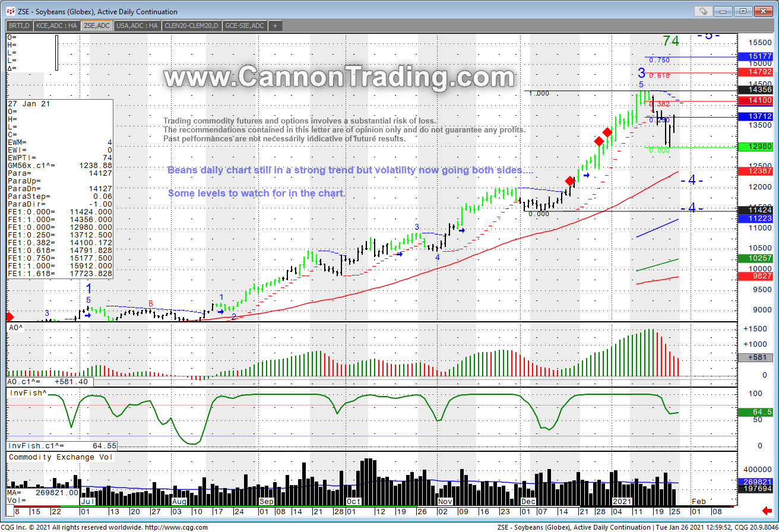779x532 pixels.
Task: Maximize the chart window
Action: tap(742, 11)
